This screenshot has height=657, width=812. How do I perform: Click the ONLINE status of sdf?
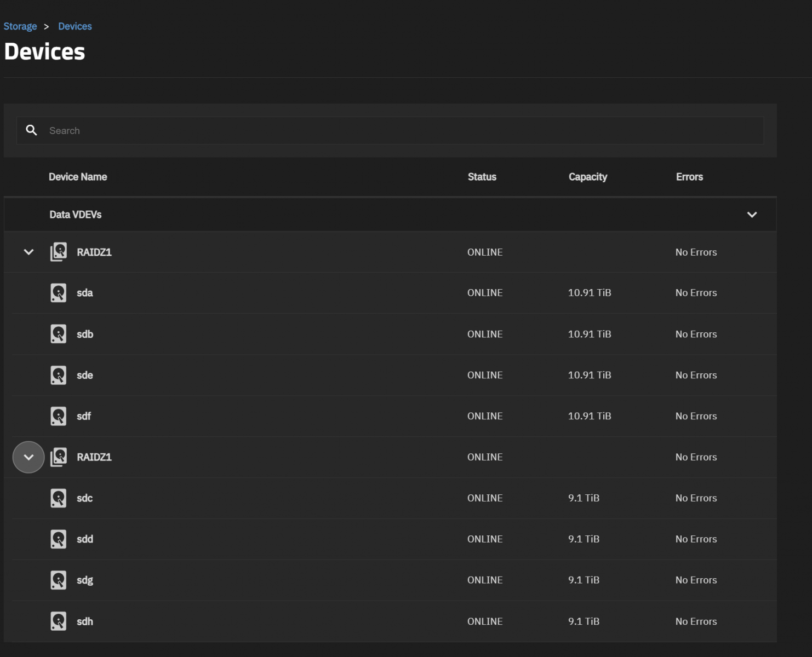pyautogui.click(x=485, y=416)
